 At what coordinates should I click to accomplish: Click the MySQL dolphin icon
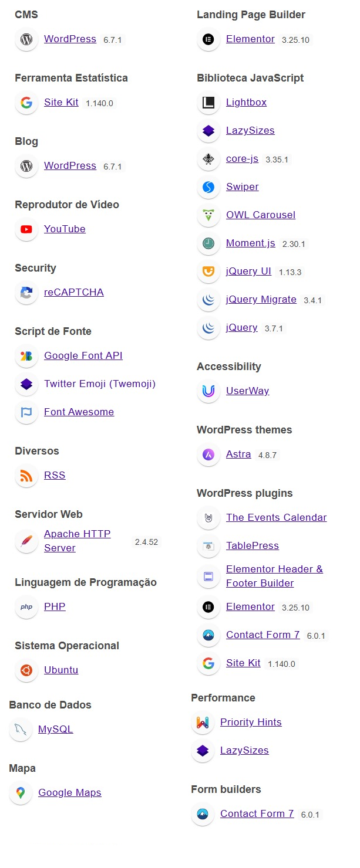[x=21, y=730]
